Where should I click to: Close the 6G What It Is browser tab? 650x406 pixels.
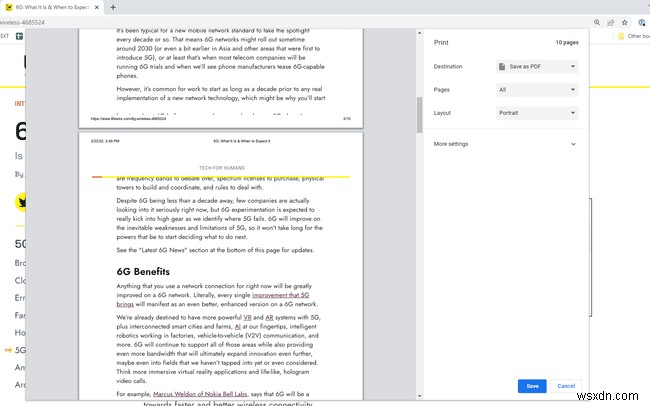coord(97,7)
